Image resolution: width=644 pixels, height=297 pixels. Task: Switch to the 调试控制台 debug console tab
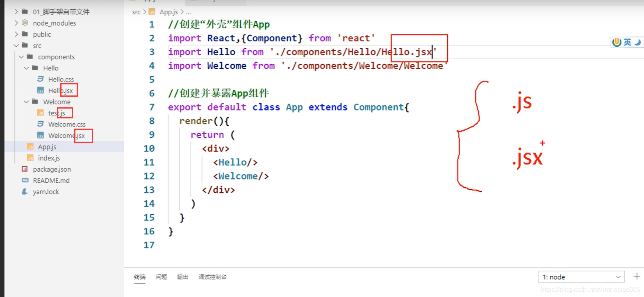pos(213,277)
